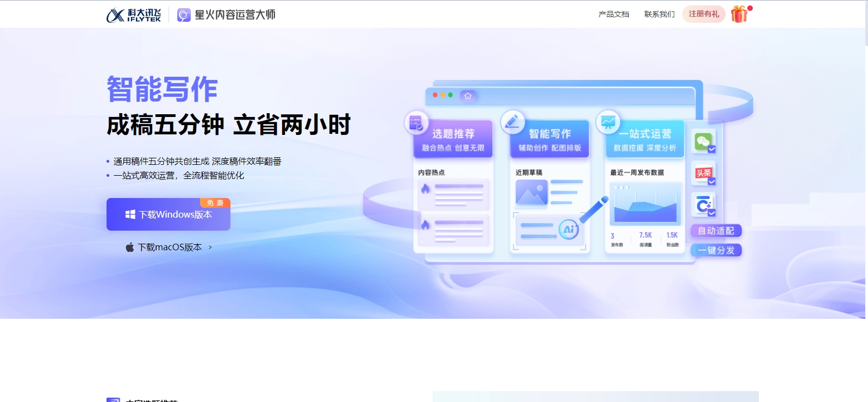Click the 自动适配 label in illustration
Image resolution: width=868 pixels, height=402 pixels.
tap(716, 231)
